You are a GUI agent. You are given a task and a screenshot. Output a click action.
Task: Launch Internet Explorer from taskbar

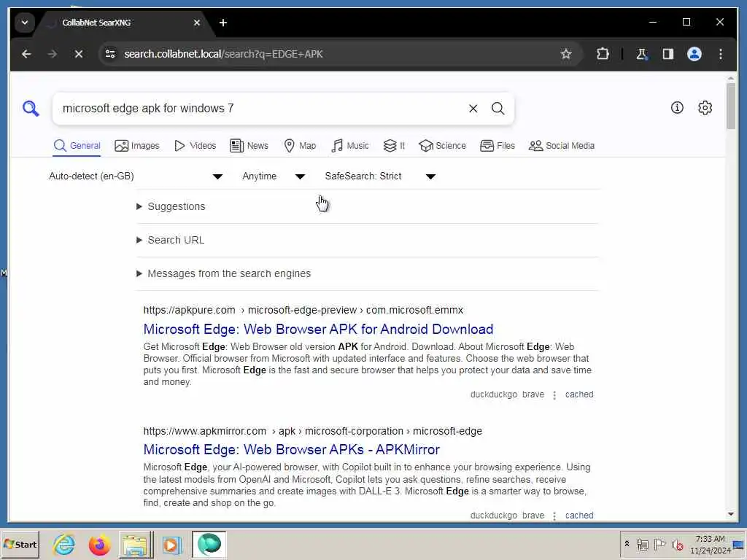[x=64, y=545]
